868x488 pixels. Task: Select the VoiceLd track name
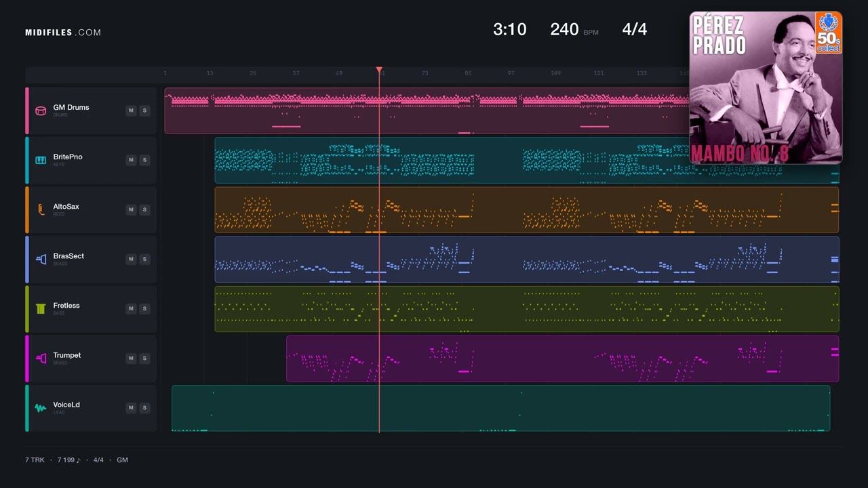(66, 404)
